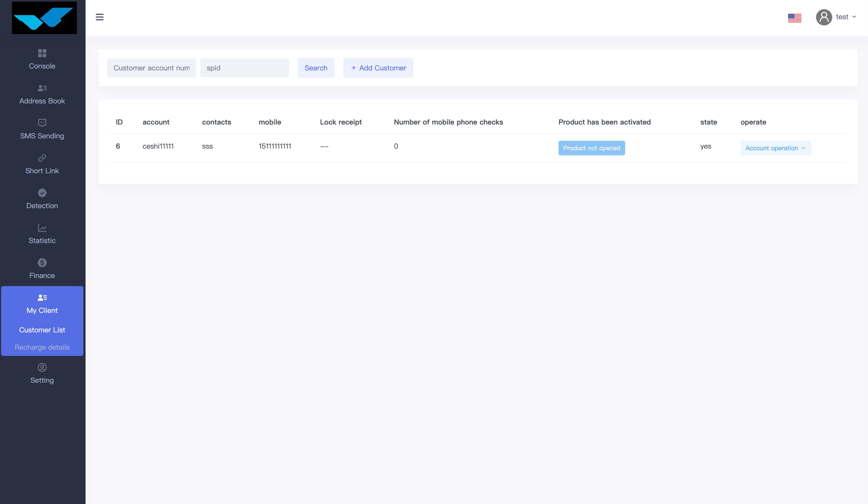Click the contacts column header
Screen dimensions: 868x504
216,122
